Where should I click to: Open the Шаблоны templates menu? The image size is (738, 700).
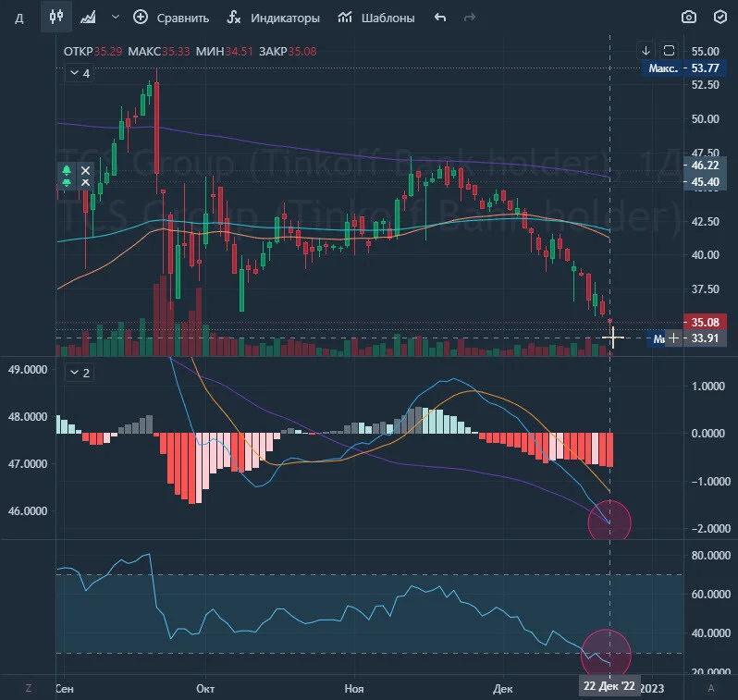pos(376,18)
